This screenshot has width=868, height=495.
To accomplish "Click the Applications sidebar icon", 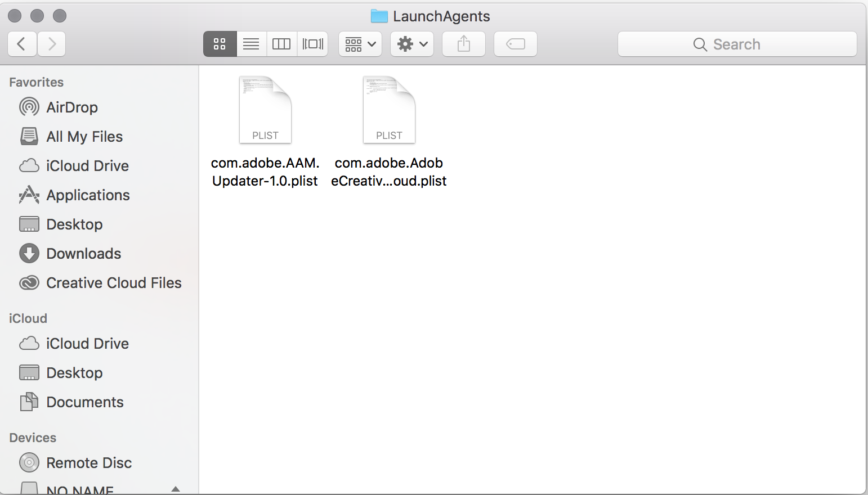I will click(29, 195).
